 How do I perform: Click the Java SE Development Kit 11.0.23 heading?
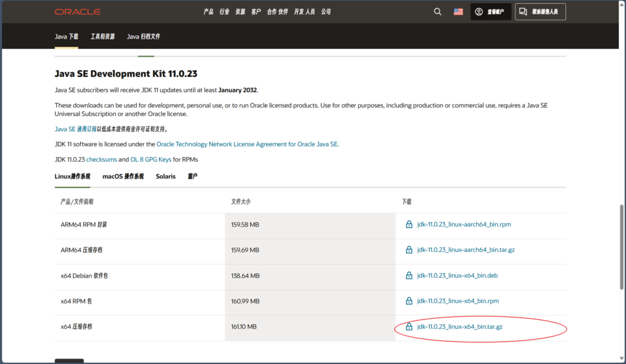[x=126, y=74]
